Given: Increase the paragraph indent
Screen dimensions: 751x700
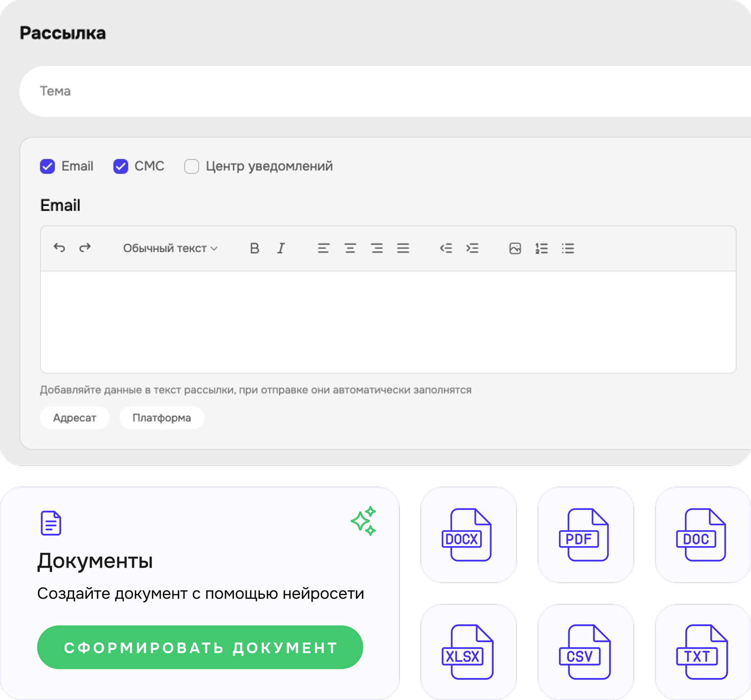Looking at the screenshot, I should pyautogui.click(x=472, y=248).
